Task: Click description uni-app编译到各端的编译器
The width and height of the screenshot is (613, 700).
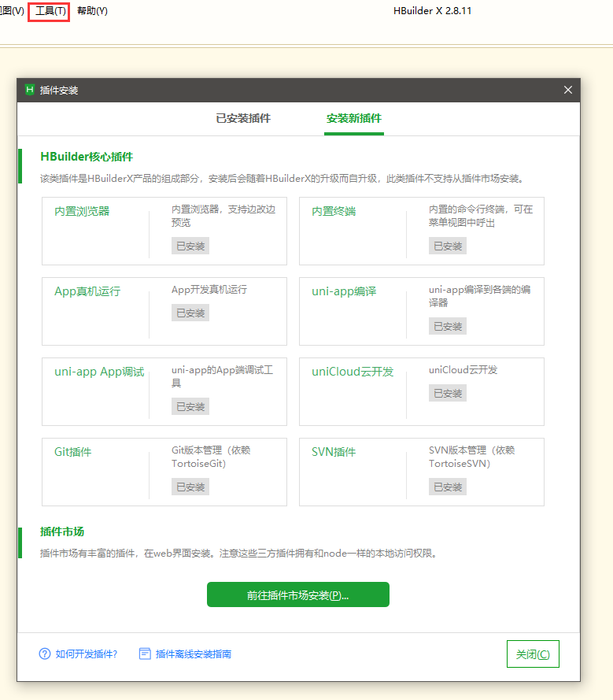Action: point(479,296)
